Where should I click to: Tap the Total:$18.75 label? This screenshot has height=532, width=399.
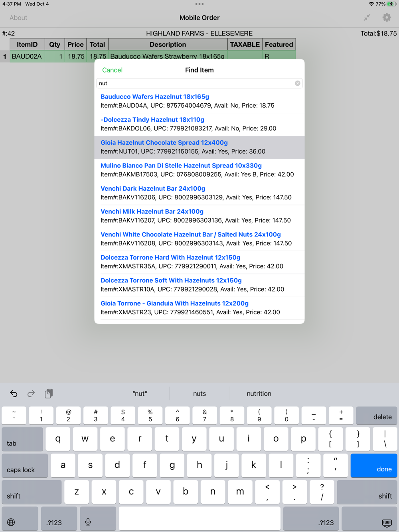click(379, 33)
